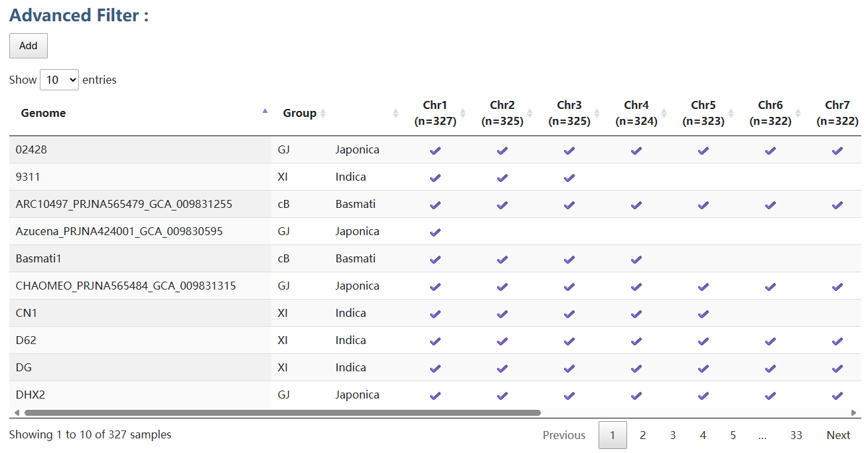Viewport: 868px width, 453px height.
Task: Sort by Chr5 column header arrows
Action: click(x=731, y=114)
